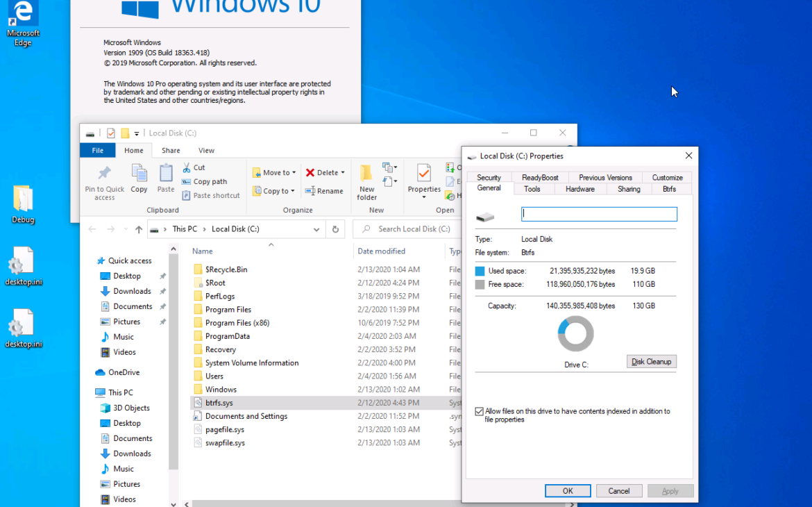812x507 pixels.
Task: Click the Cut scissors icon
Action: [187, 167]
